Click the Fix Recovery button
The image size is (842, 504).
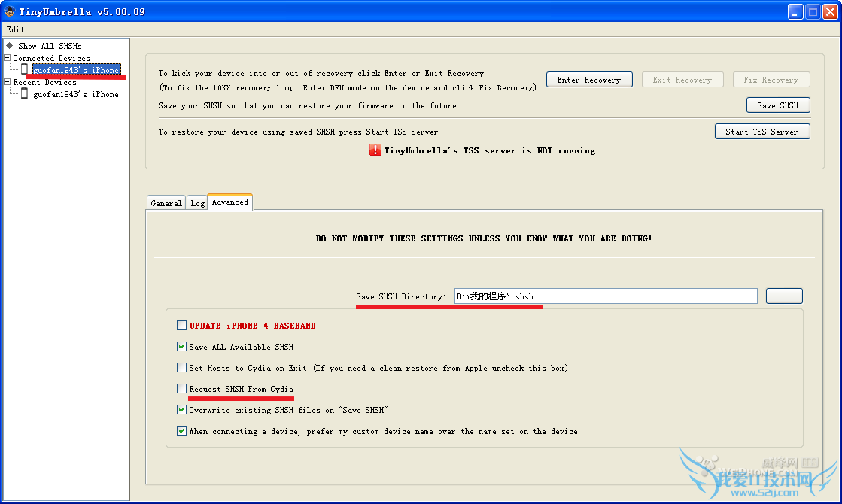tap(771, 80)
